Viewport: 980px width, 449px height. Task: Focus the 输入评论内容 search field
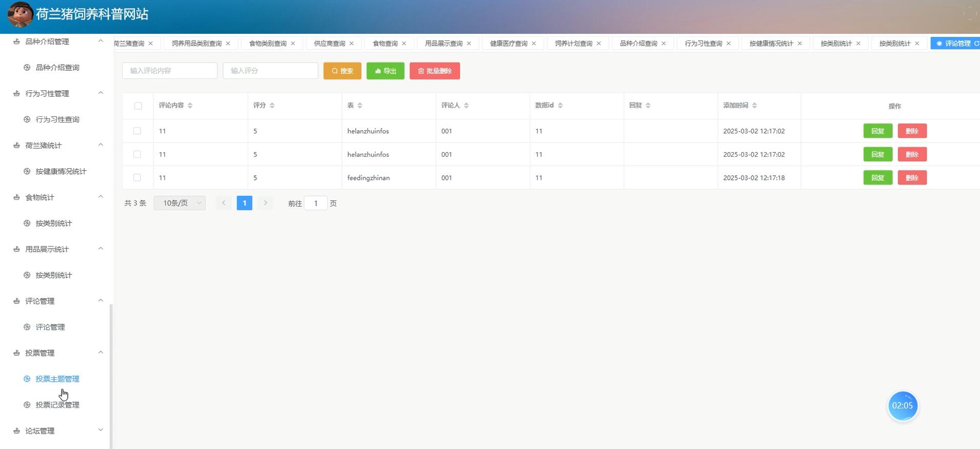[170, 71]
